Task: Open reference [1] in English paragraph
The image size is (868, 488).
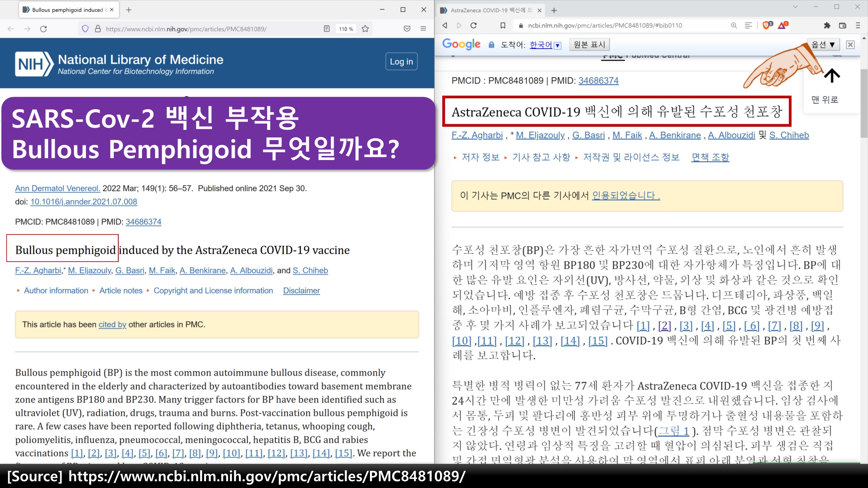Action: 77,453
